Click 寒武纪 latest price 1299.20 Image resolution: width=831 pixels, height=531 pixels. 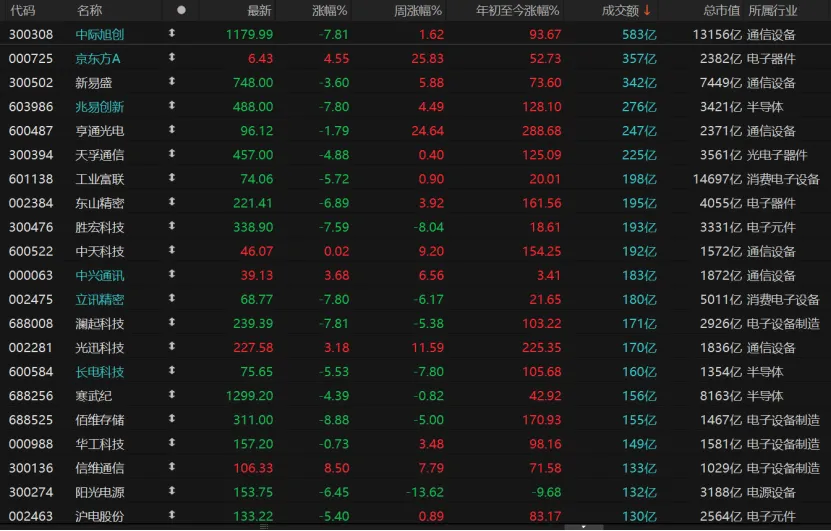(x=249, y=396)
